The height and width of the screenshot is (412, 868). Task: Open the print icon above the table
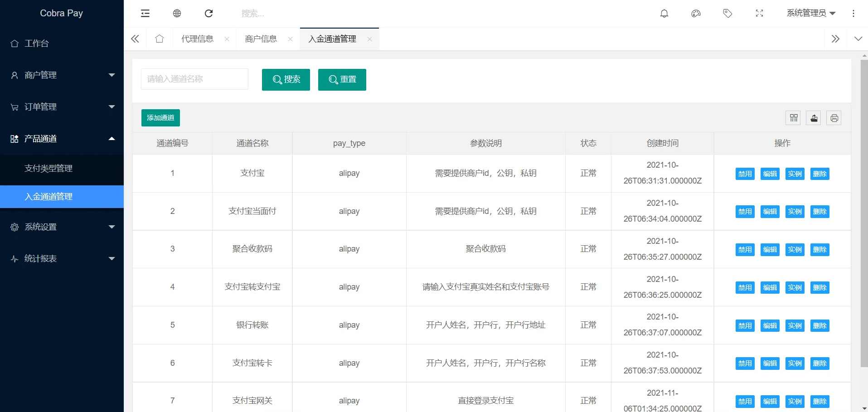click(x=834, y=117)
